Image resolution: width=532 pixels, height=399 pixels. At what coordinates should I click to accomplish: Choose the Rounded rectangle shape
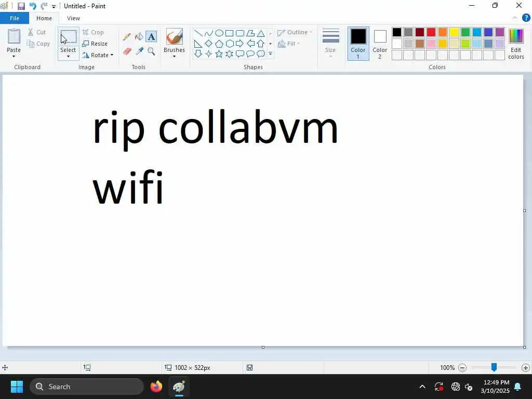240,33
